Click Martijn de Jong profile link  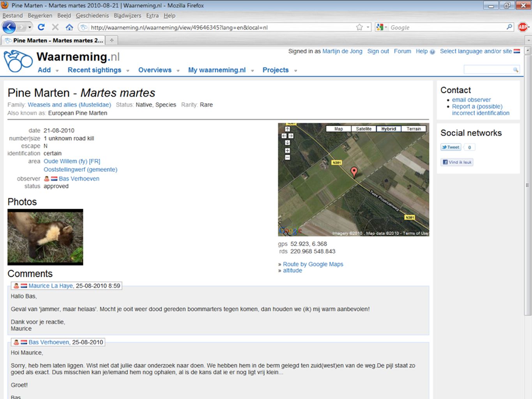(x=342, y=51)
